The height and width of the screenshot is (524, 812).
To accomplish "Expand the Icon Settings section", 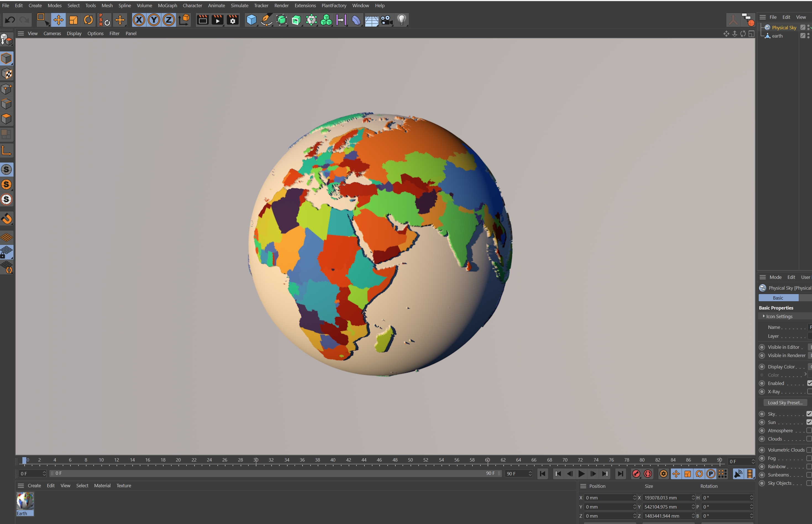I will coord(764,316).
